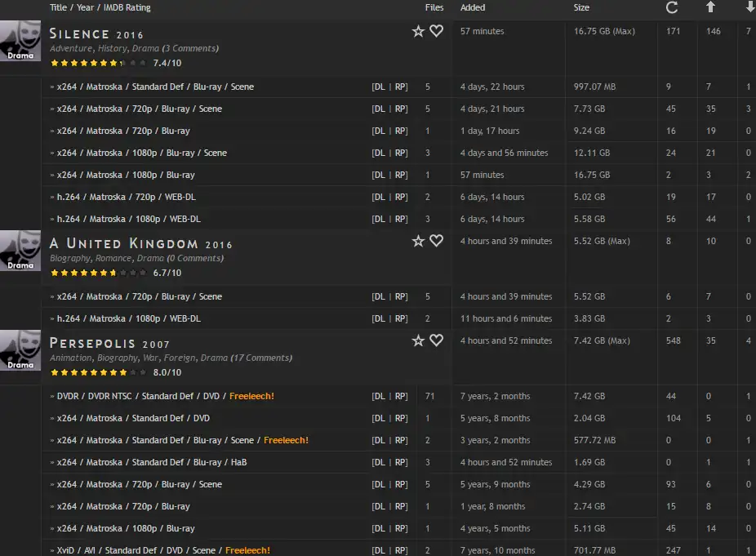Bookmark Silence with the star icon
The width and height of the screenshot is (756, 556).
click(x=418, y=31)
